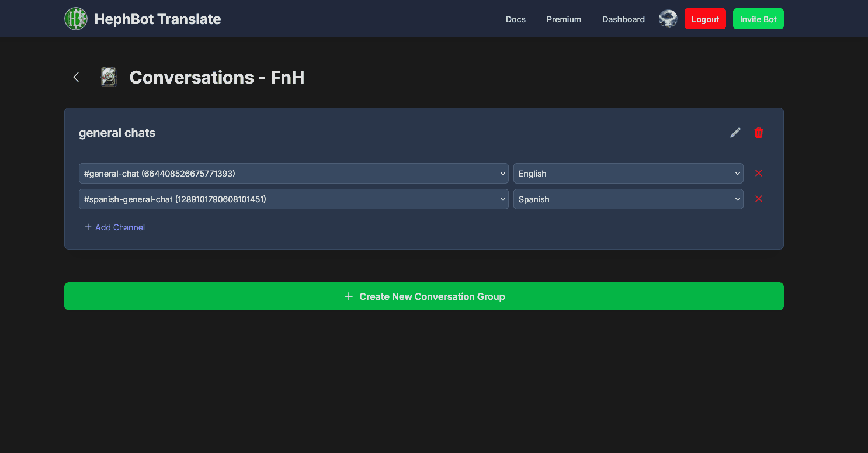Click the green Invite Bot button
Viewport: 868px width, 453px height.
click(758, 19)
